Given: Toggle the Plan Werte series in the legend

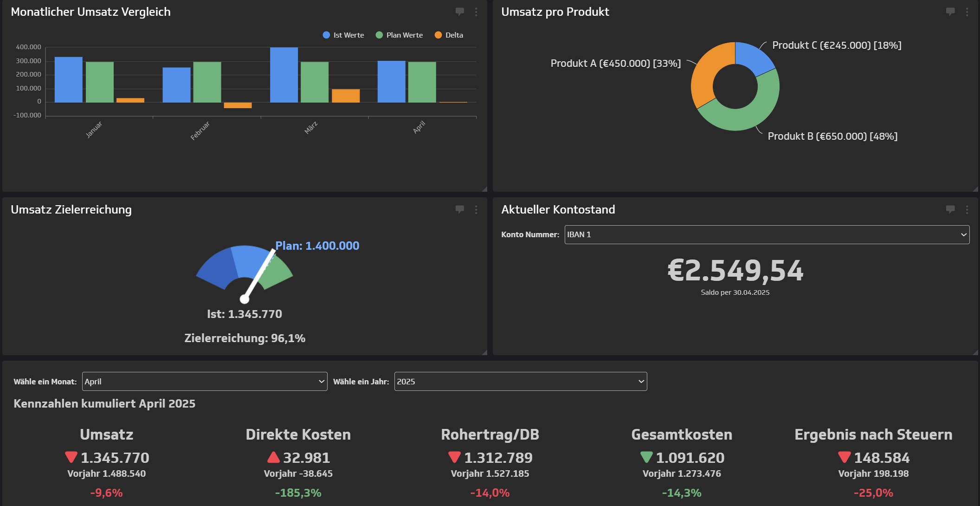Looking at the screenshot, I should point(399,35).
